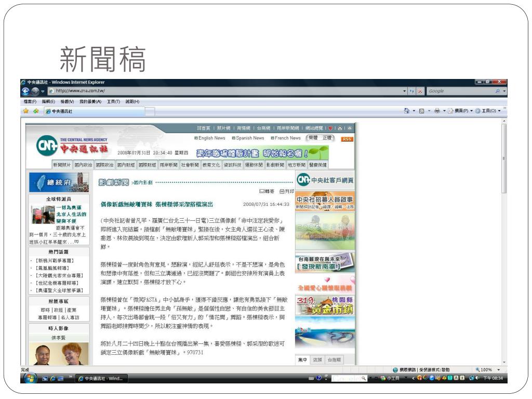Click the 列印 print-article icon

(x=287, y=191)
